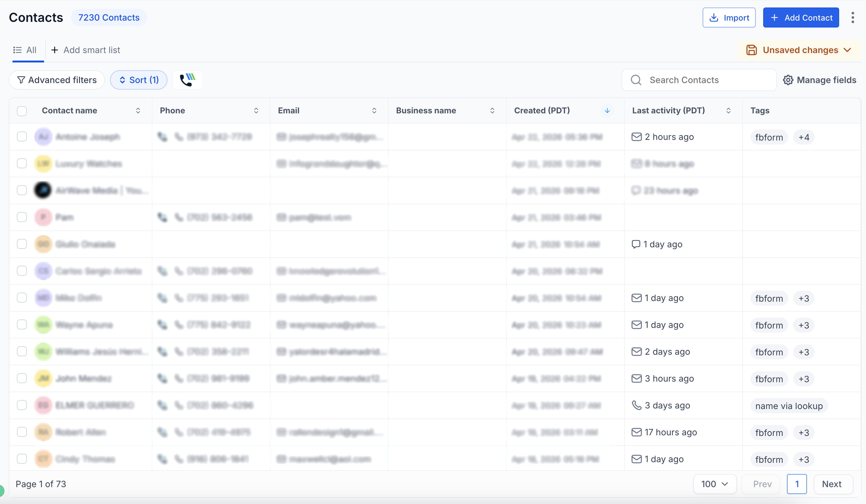
Task: Toggle the select-all contacts checkbox
Action: [x=22, y=111]
